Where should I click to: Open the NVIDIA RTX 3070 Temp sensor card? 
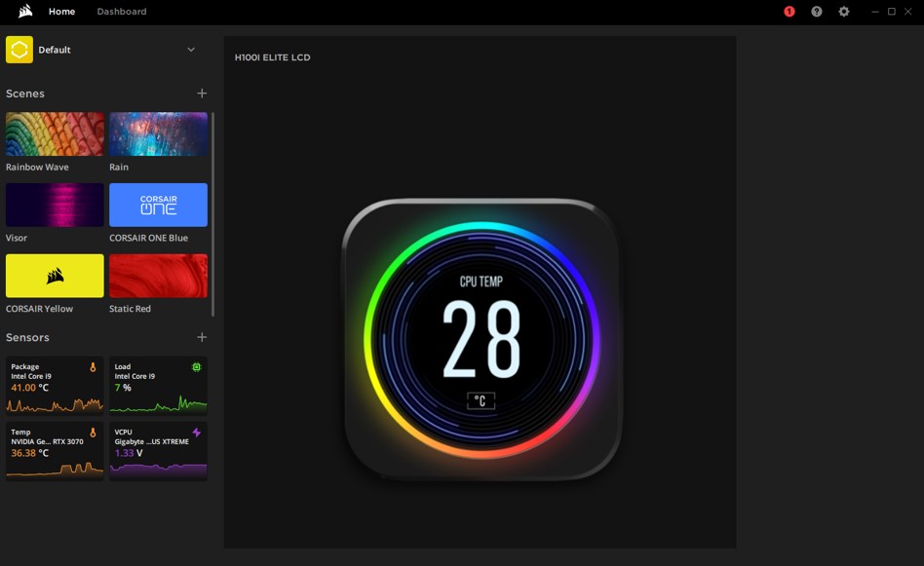55,451
